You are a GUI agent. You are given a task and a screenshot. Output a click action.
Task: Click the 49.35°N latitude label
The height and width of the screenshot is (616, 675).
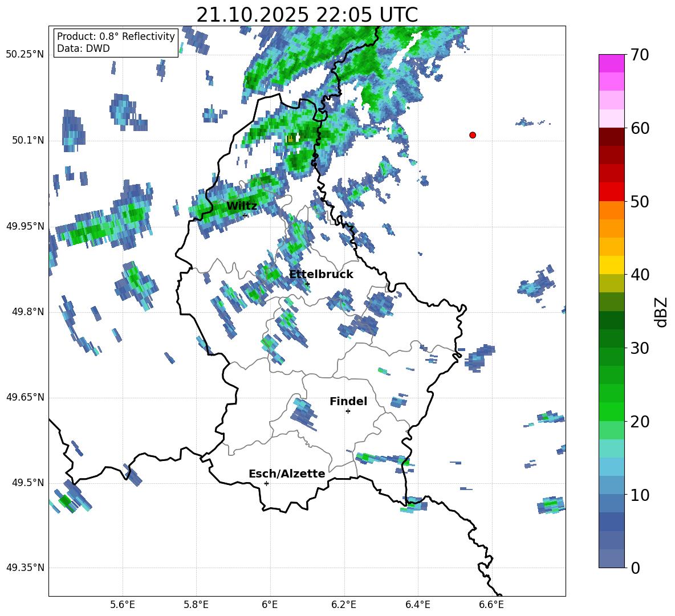tap(25, 568)
